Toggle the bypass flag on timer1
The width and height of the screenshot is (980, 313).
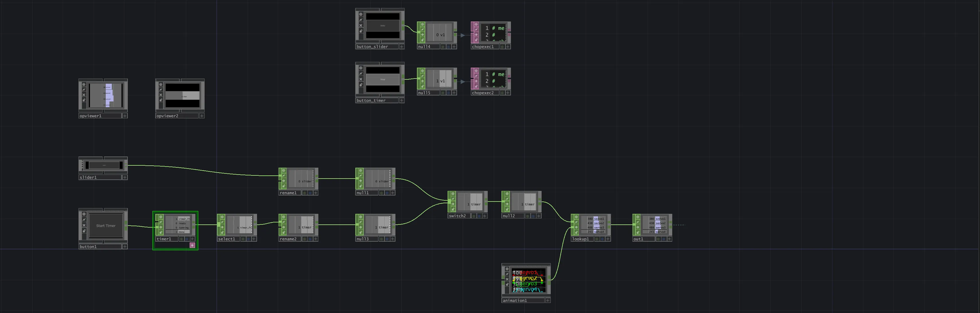click(161, 227)
